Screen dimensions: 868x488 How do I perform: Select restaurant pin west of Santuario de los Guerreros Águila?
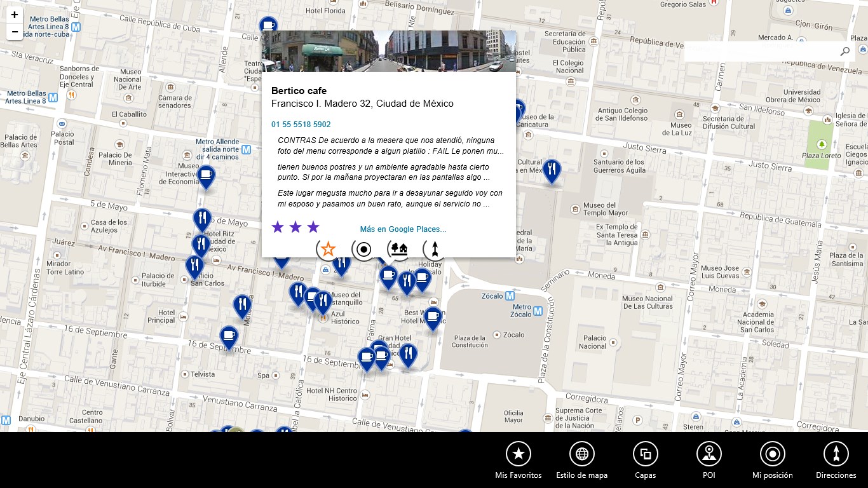552,170
